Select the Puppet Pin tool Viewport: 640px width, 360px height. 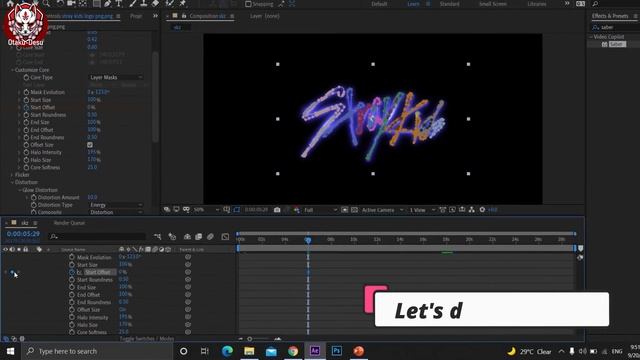[x=182, y=4]
